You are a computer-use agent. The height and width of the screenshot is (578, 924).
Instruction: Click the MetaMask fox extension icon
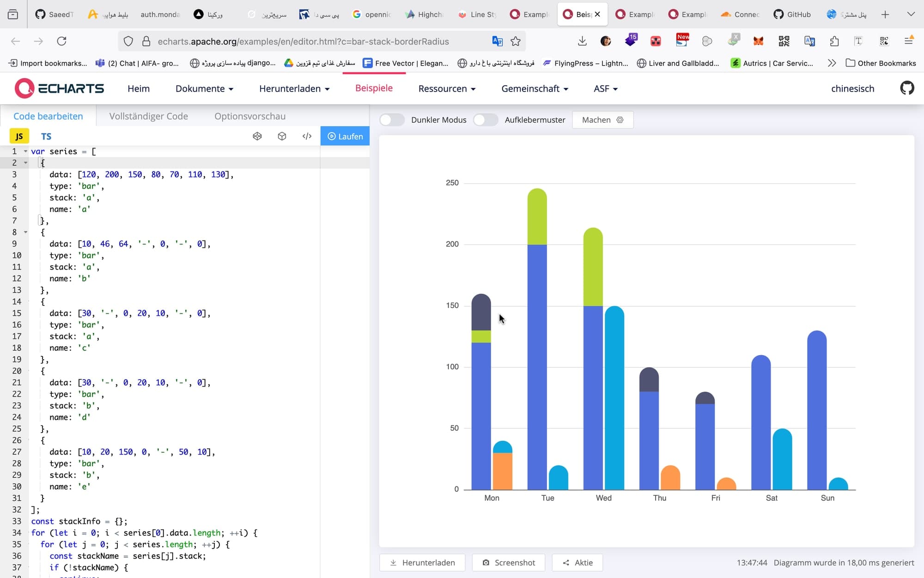(x=758, y=41)
